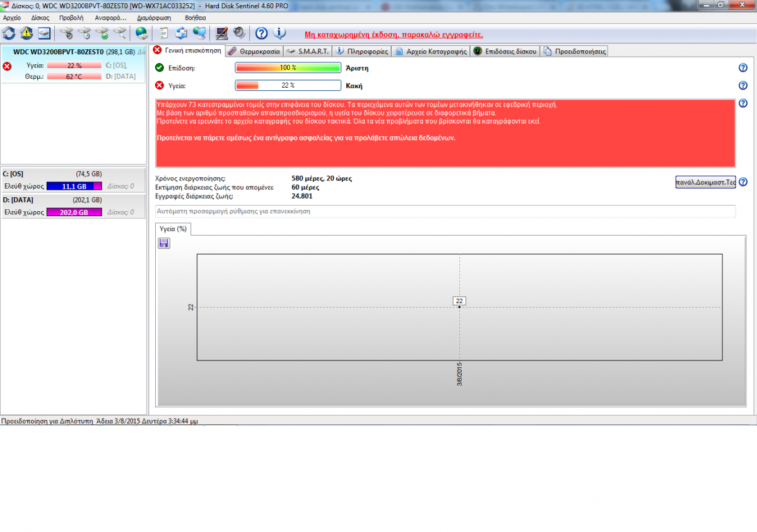The height and width of the screenshot is (532, 757).
Task: Click the 60 μέρες estimated lifetime value
Action: point(305,187)
